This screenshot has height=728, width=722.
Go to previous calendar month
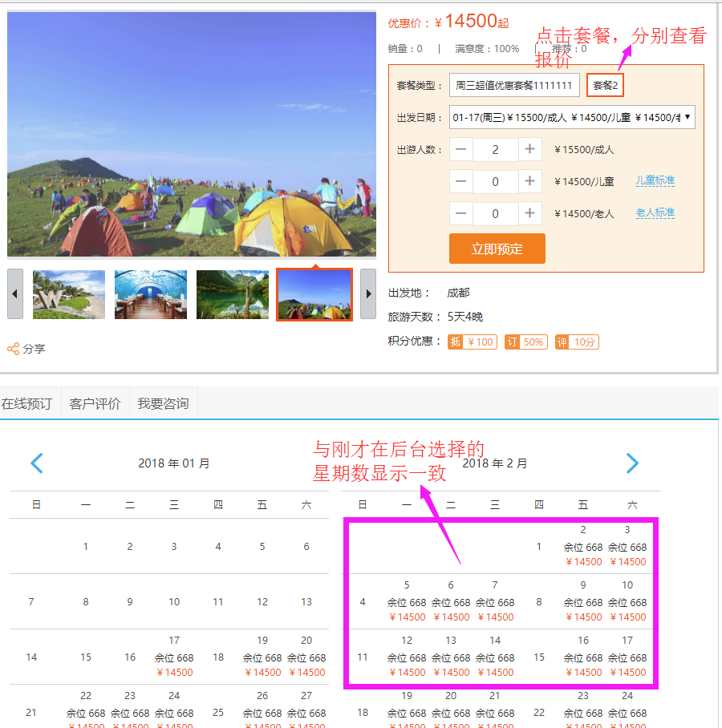37,463
